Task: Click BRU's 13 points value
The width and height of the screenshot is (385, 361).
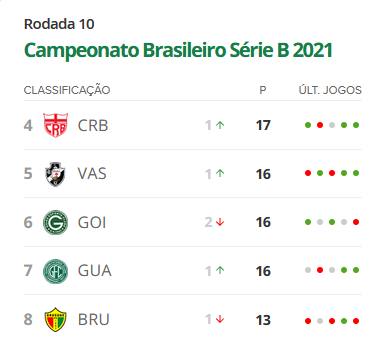Action: coord(263,320)
